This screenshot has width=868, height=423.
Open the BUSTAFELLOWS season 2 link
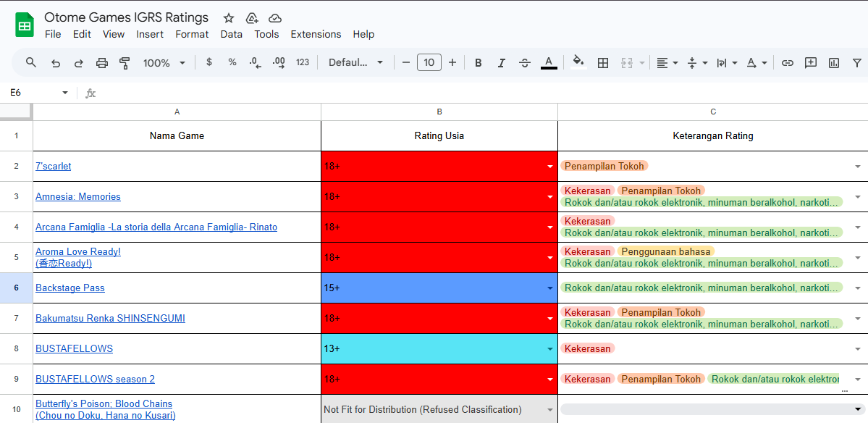(96, 380)
